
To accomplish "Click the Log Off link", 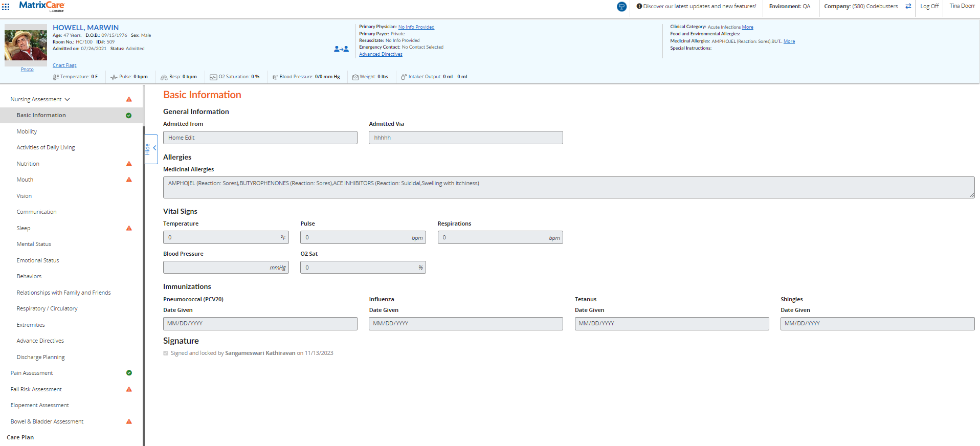I will coord(929,6).
